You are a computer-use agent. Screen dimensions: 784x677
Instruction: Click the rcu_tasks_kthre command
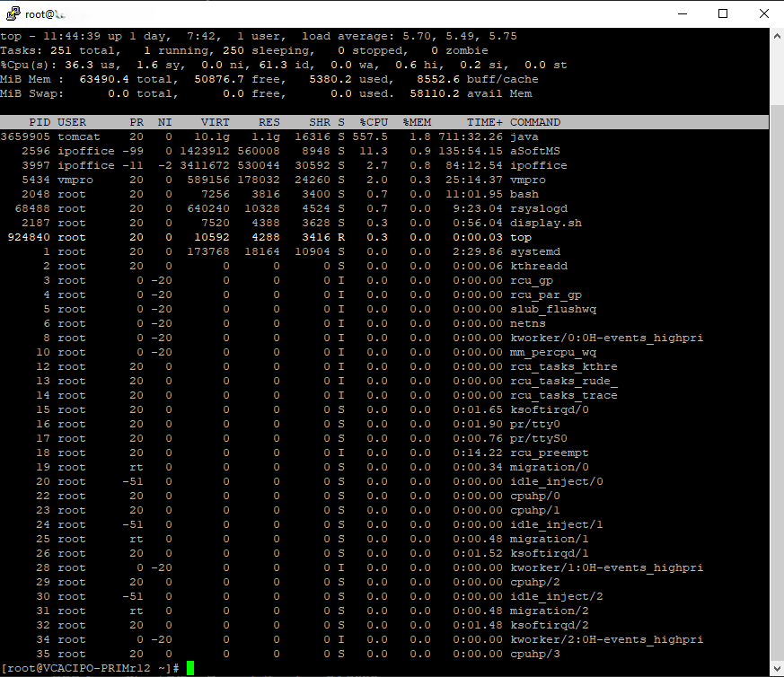click(x=563, y=367)
